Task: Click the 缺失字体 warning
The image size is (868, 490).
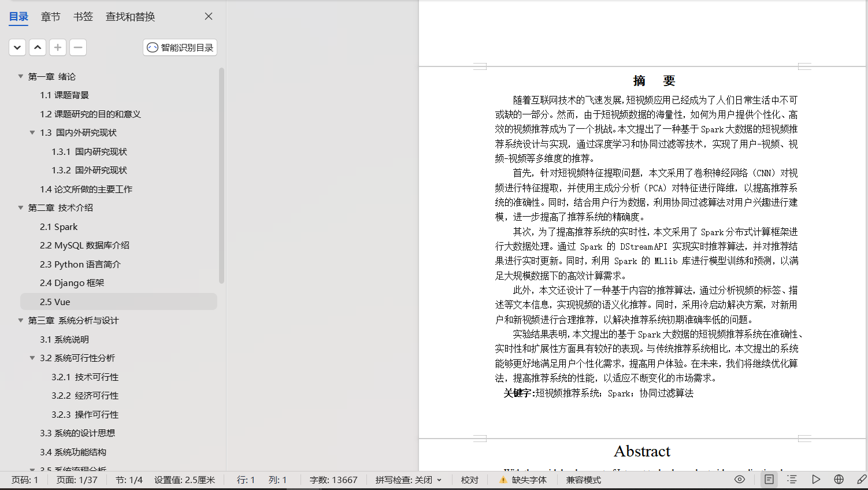Action: [x=523, y=480]
